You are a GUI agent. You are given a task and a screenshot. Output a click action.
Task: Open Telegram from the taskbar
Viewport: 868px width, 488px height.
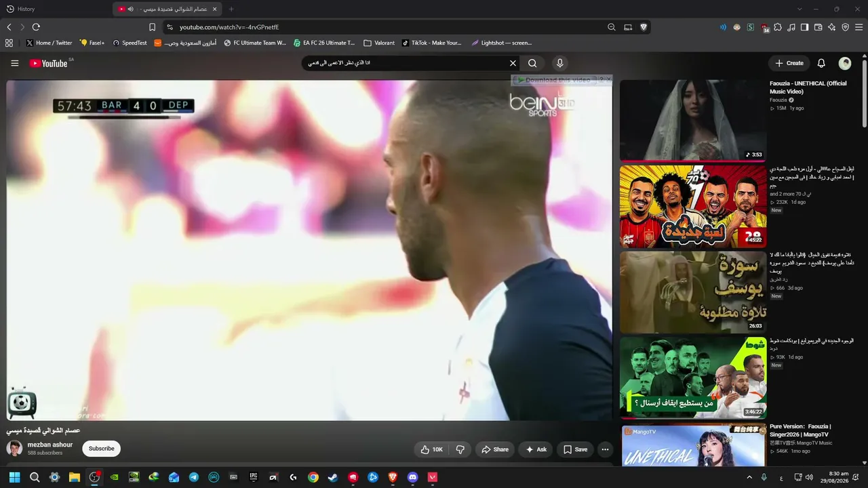(194, 477)
